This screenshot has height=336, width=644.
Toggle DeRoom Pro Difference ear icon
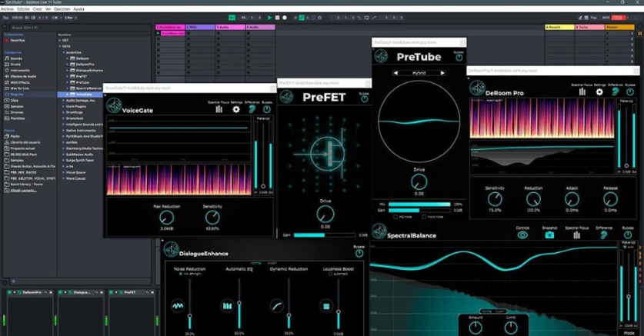point(615,92)
